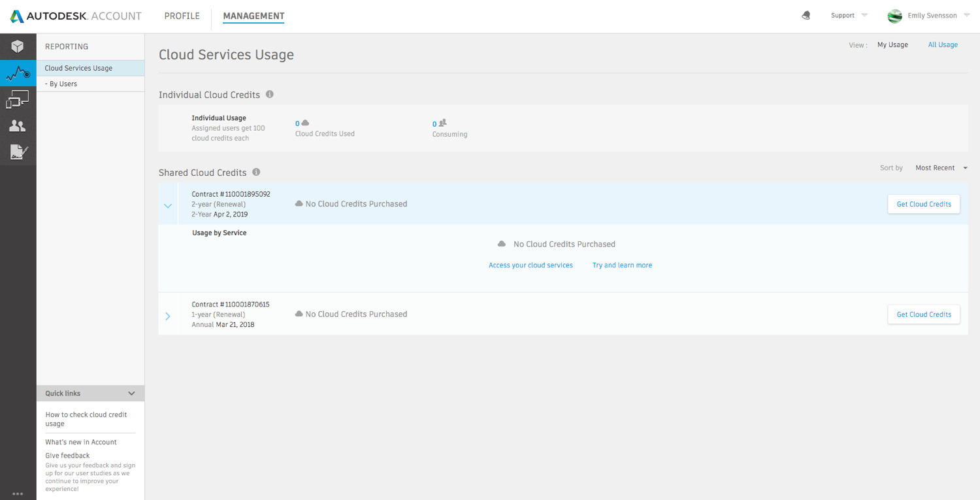Click cloud icon in contract 110001870615 row
The image size is (980, 500).
coord(299,314)
